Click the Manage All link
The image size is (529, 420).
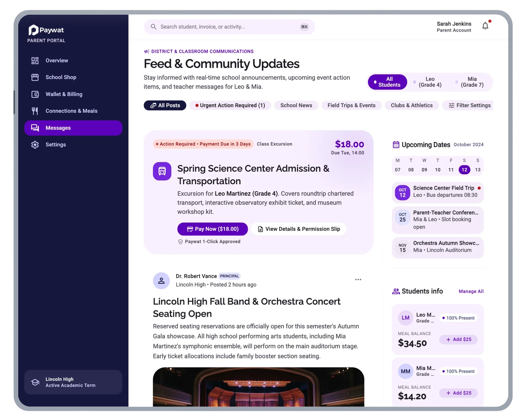pos(471,291)
